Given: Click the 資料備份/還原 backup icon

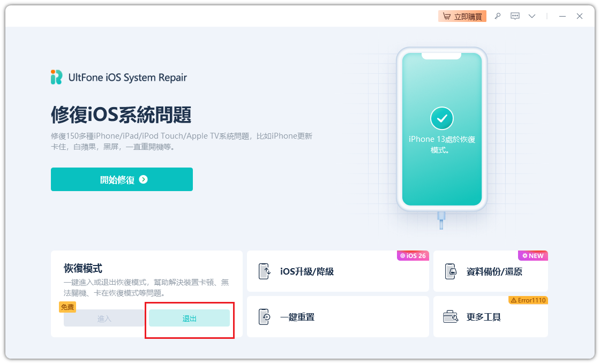Looking at the screenshot, I should 450,271.
